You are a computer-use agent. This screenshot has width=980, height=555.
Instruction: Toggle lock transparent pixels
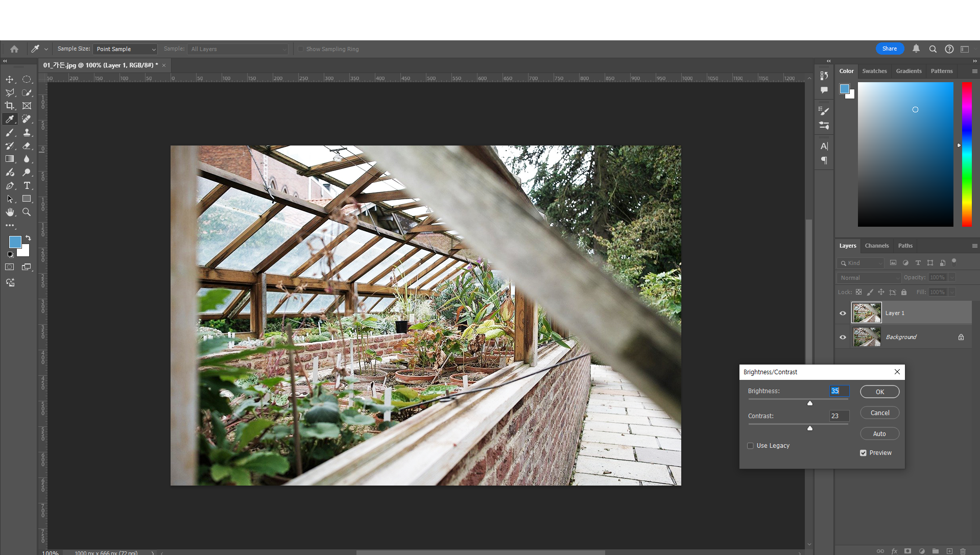pos(858,292)
